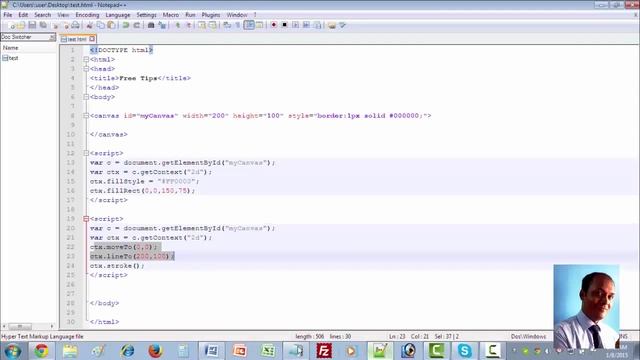
Task: Open FileZilla from the taskbar
Action: [x=324, y=351]
